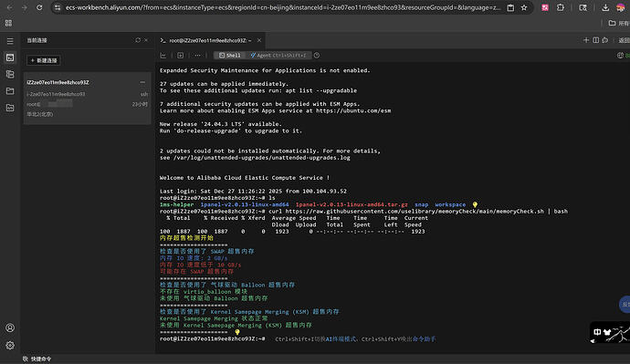Open the pink extension icon in toolbar
The height and width of the screenshot is (364, 630).
tap(545, 7)
